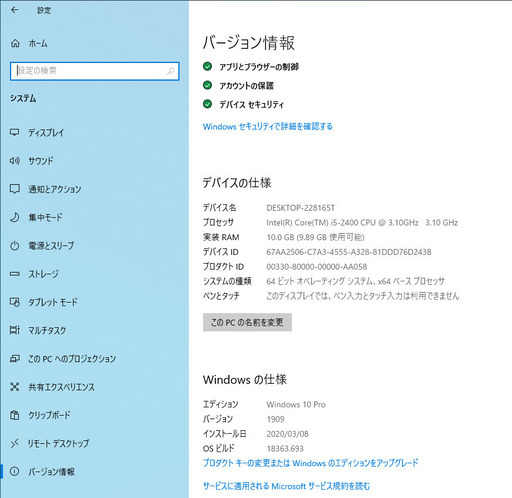Click この PC の名前を変更 button
512x498 pixels.
[x=247, y=322]
